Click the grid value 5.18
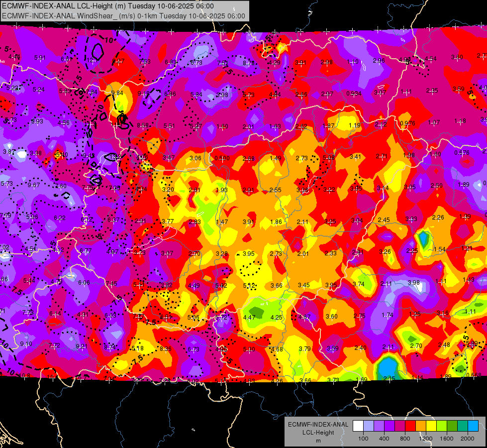This screenshot has width=487, height=448. (x=138, y=348)
